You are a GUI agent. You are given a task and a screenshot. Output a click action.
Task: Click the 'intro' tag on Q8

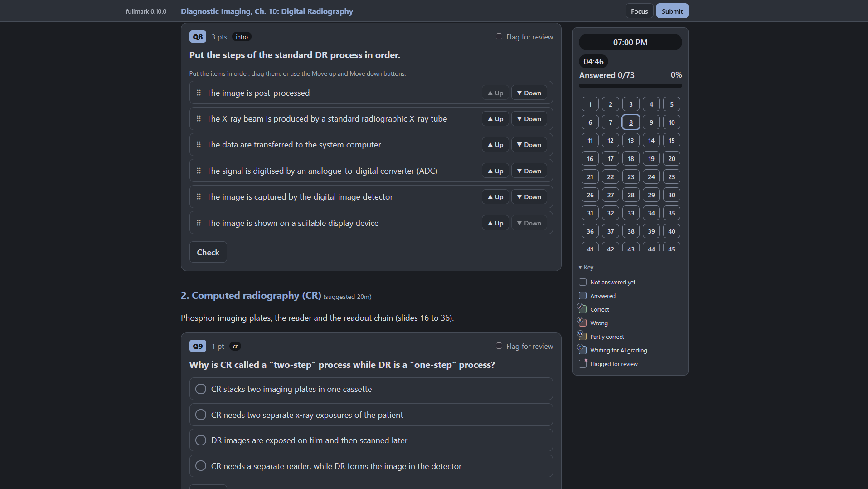coord(242,37)
